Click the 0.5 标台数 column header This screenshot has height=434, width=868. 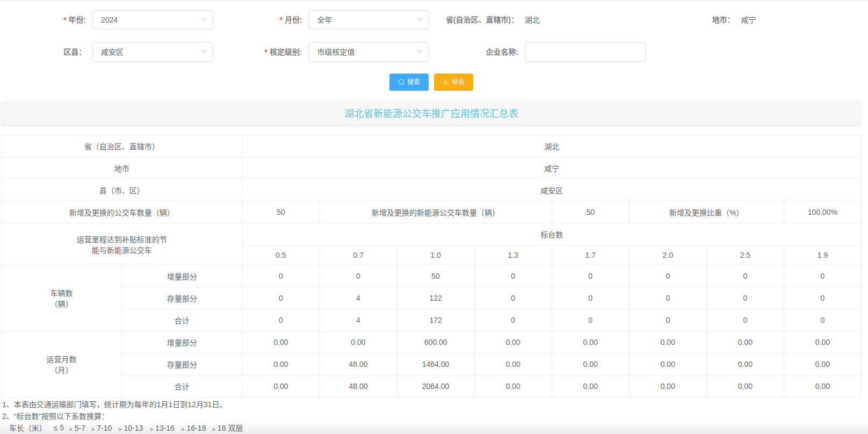(281, 255)
